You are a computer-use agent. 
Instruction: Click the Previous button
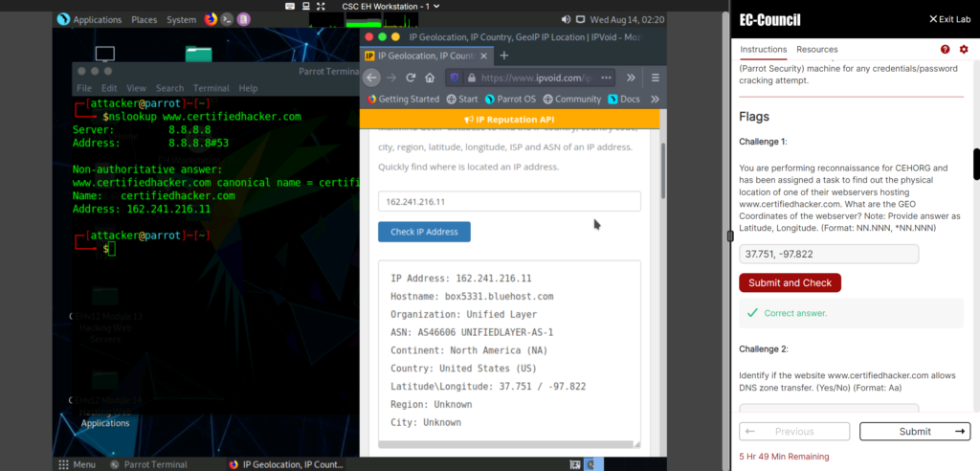tap(794, 432)
